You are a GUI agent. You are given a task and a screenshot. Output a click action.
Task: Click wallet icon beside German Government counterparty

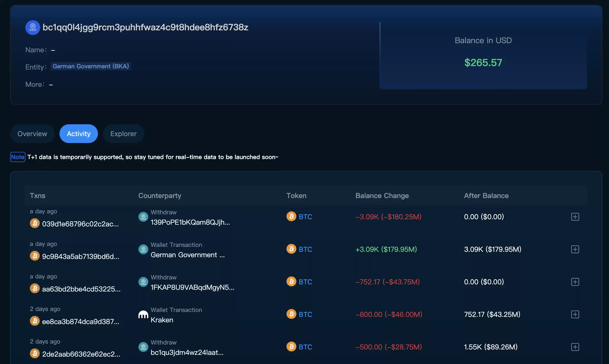(x=143, y=249)
